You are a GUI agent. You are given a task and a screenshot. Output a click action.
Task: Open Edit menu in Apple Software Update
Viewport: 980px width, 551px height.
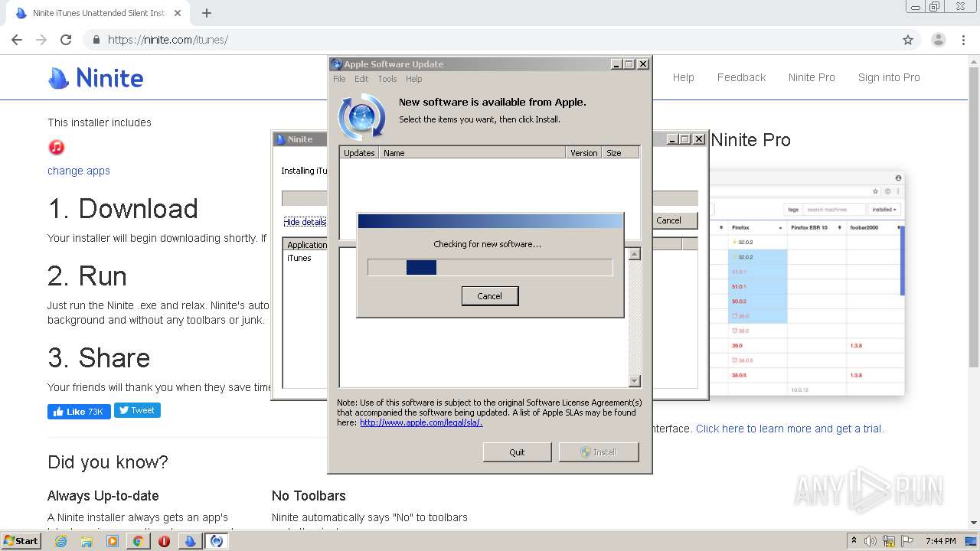coord(361,79)
